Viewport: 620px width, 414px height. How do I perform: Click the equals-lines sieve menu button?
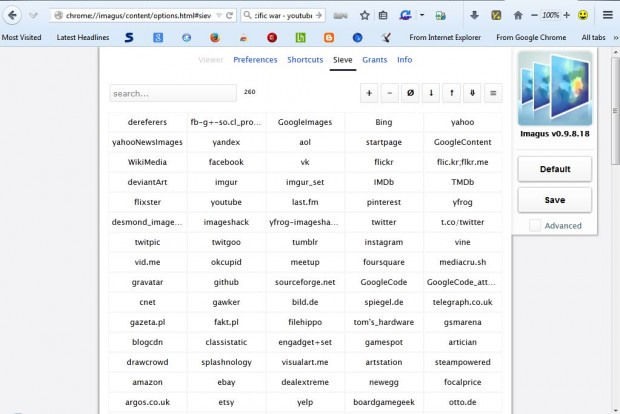(493, 93)
